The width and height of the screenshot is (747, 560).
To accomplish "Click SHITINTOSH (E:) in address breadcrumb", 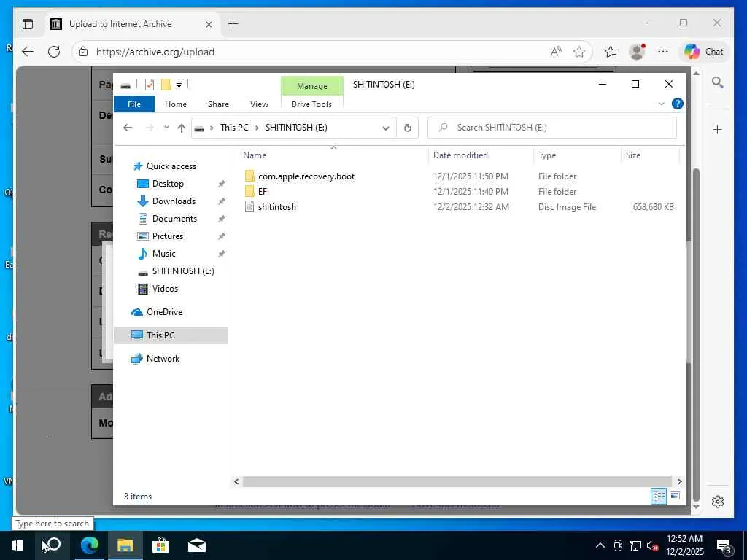I will (296, 128).
